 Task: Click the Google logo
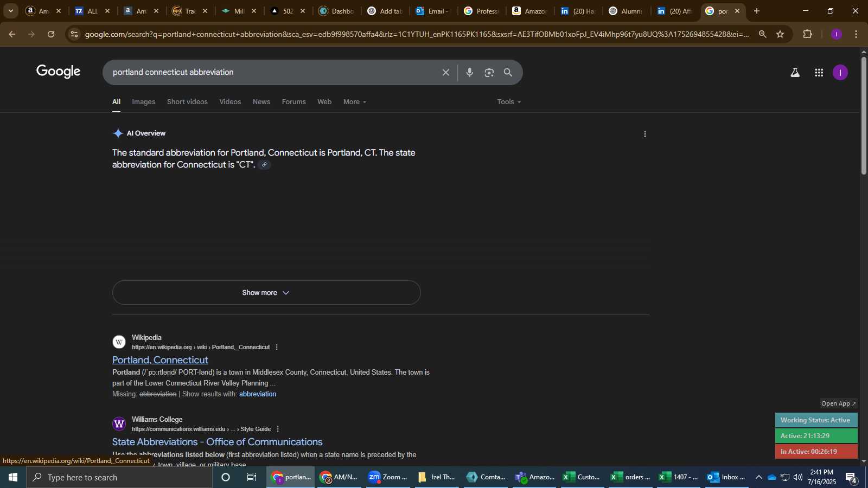[x=59, y=72]
